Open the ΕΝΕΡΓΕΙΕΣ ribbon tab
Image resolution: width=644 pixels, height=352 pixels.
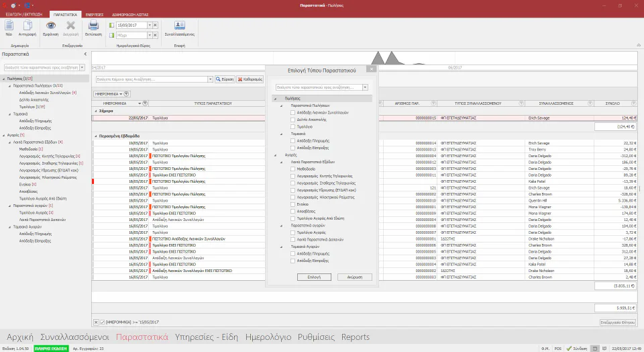95,14
